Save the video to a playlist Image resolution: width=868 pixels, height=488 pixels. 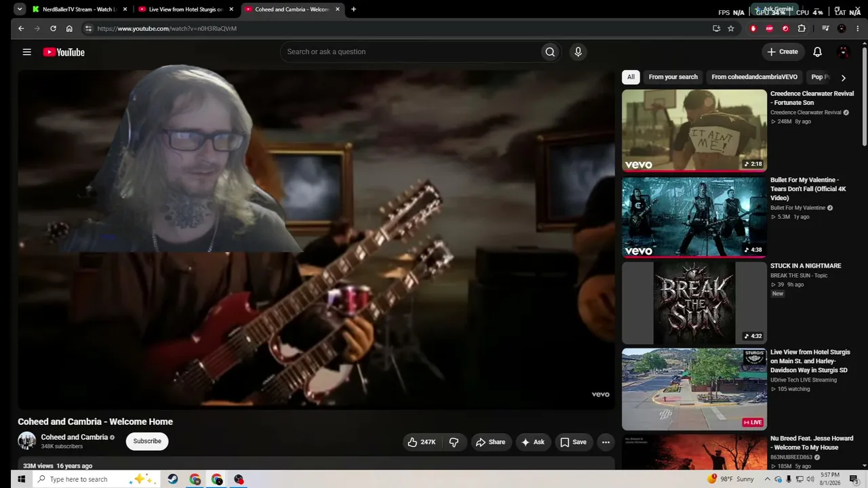click(573, 442)
